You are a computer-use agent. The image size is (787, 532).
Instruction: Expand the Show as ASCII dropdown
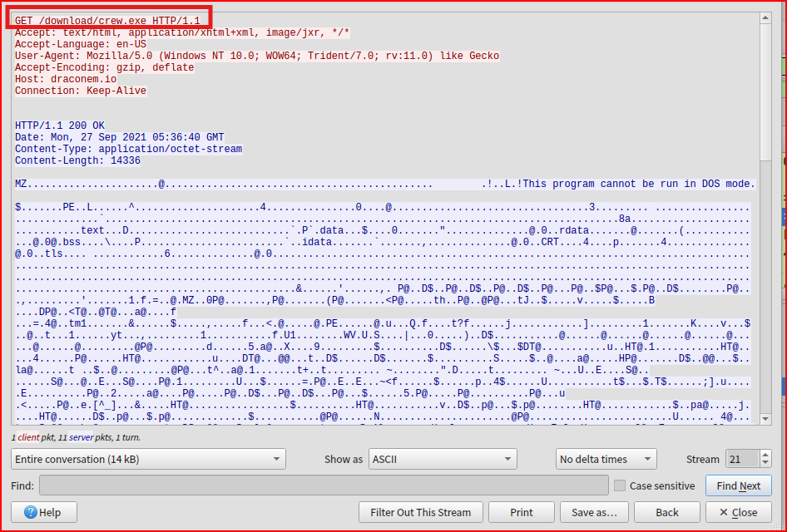[443, 459]
